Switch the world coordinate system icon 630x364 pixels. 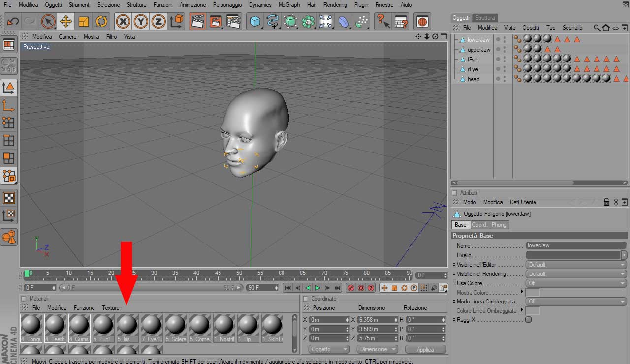(x=176, y=21)
